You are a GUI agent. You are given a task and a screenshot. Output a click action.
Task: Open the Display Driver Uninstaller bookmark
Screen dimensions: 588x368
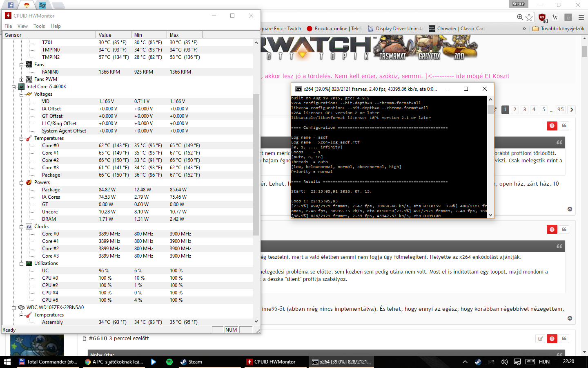coord(396,29)
